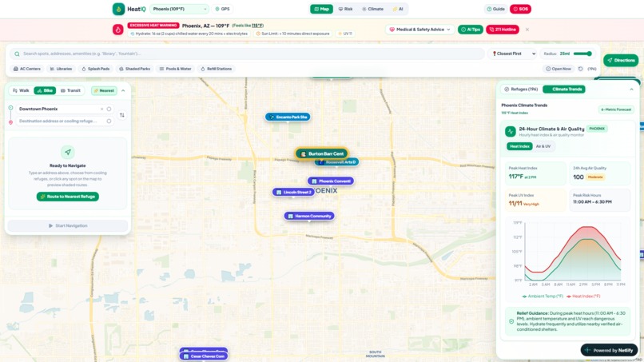Collapse the navigation panel chevron

[x=123, y=90]
